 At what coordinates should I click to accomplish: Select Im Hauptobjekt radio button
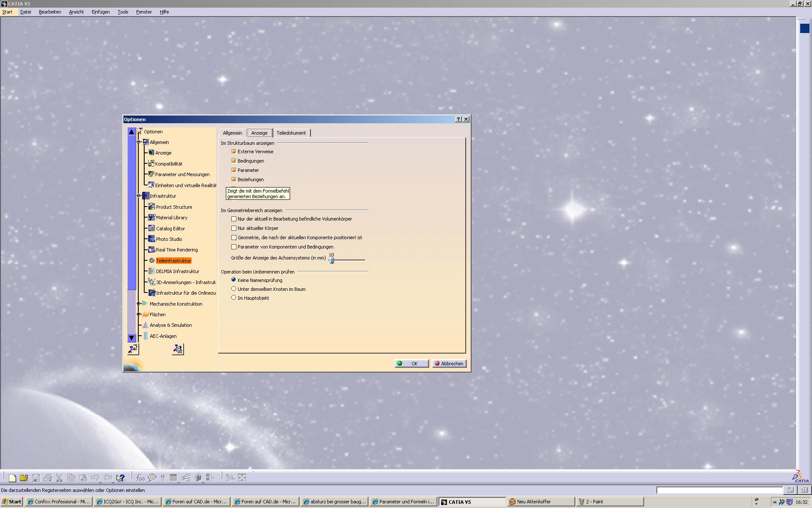click(233, 298)
